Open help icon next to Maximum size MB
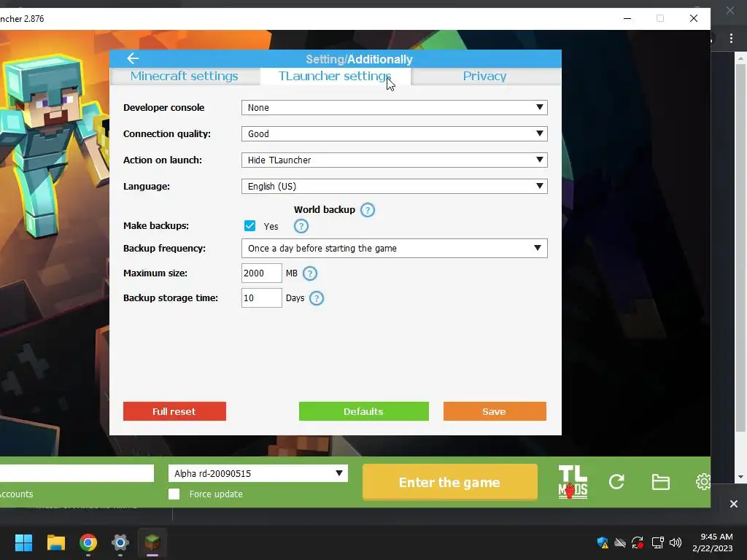Screen dimensions: 747x560 tap(310, 273)
